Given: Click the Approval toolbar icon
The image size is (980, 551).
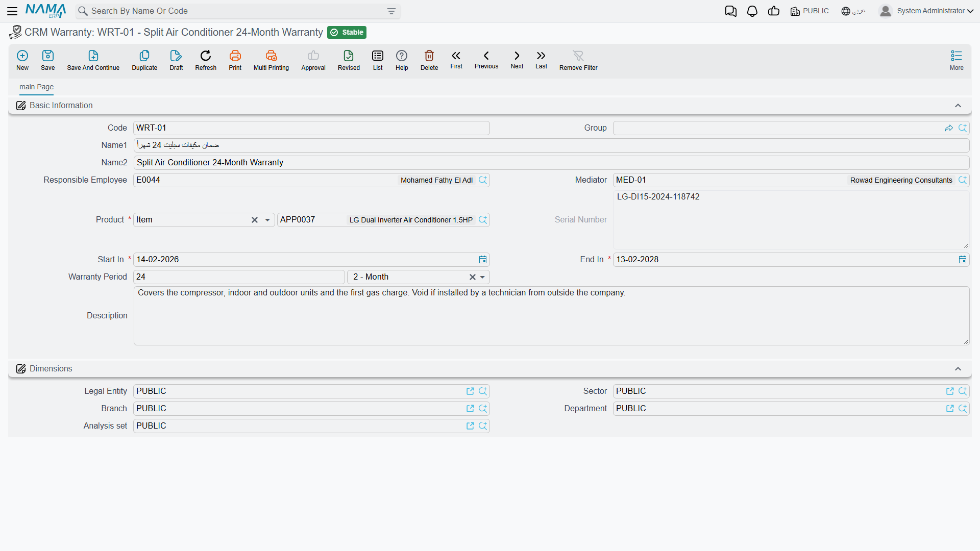Looking at the screenshot, I should point(313,60).
